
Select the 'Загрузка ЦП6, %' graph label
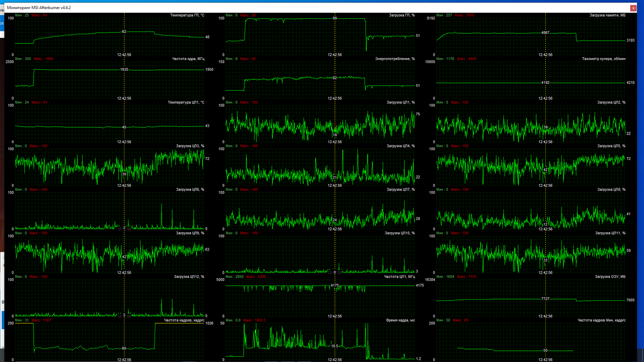191,189
